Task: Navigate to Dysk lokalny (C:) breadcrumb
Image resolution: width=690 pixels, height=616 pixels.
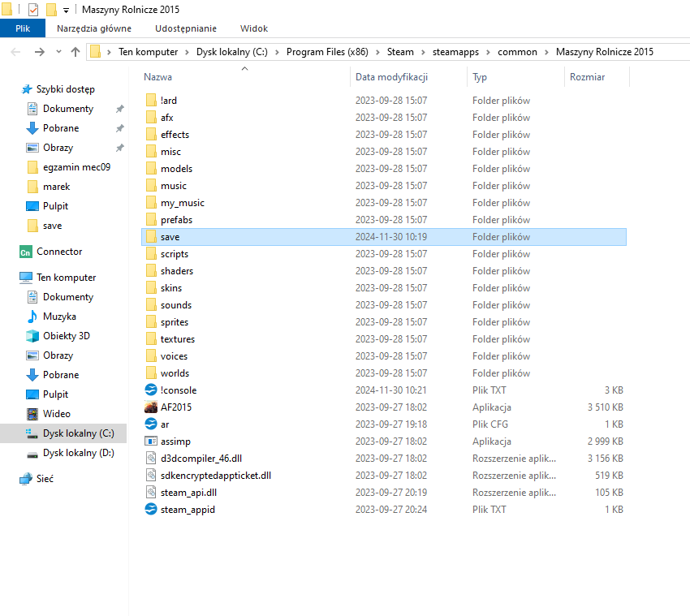Action: 232,52
